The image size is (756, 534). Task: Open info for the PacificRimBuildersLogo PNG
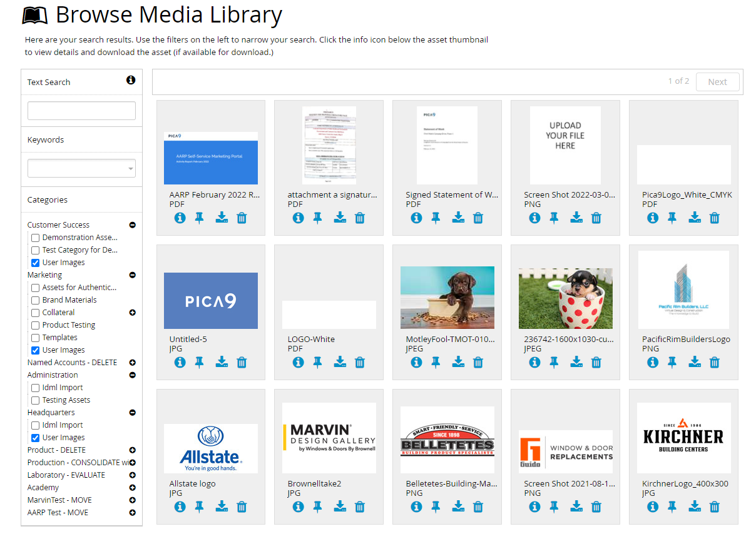tap(653, 362)
